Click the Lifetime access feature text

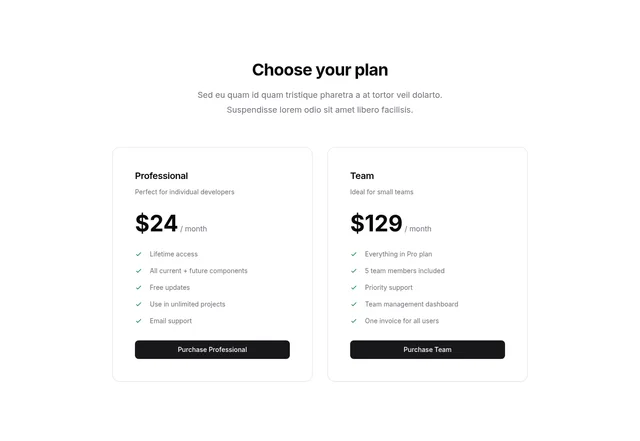point(174,254)
